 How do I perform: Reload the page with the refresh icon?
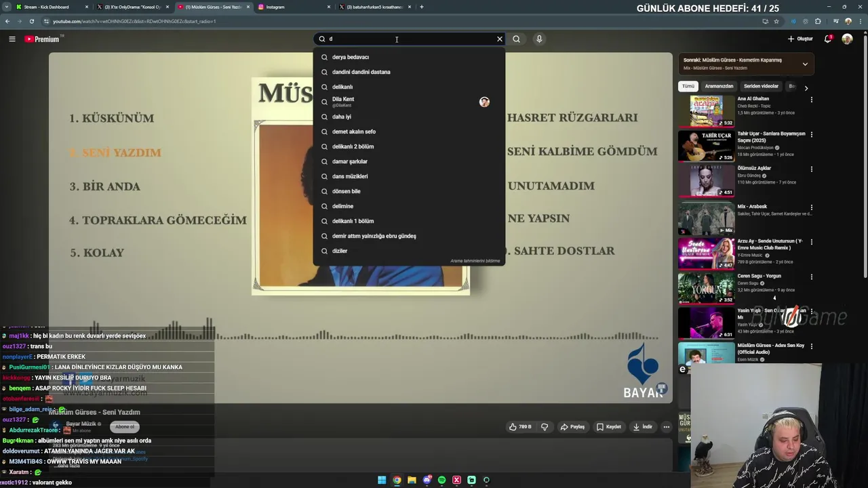click(x=32, y=21)
